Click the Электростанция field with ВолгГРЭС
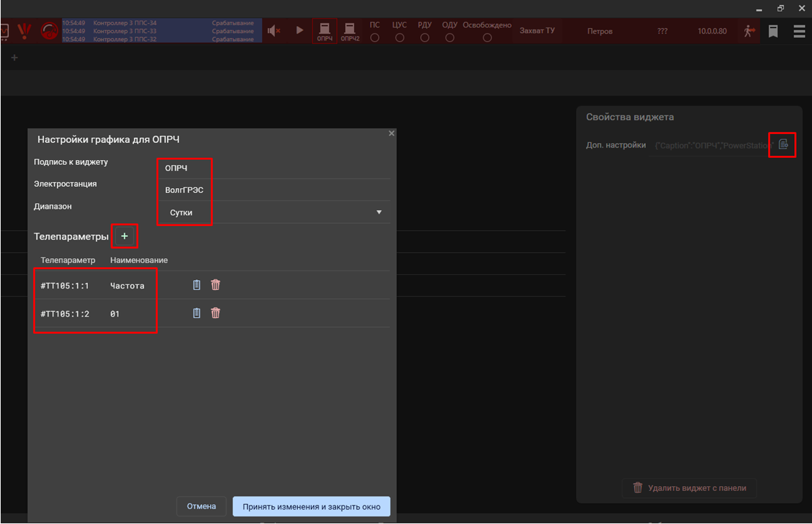The width and height of the screenshot is (812, 524). (x=275, y=190)
